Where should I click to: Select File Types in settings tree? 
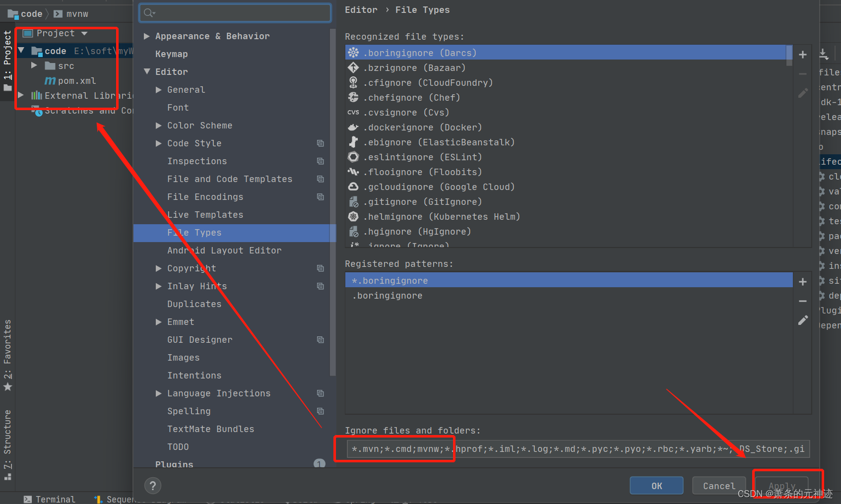[234, 233]
